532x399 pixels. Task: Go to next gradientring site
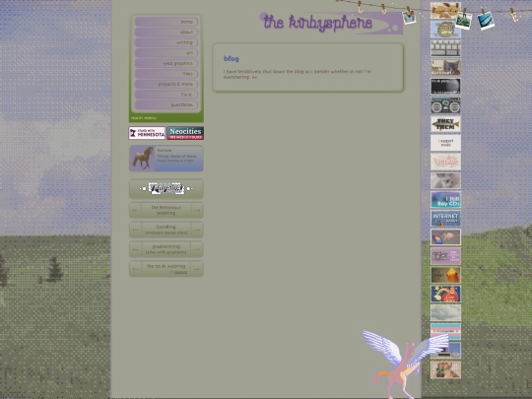tap(197, 249)
